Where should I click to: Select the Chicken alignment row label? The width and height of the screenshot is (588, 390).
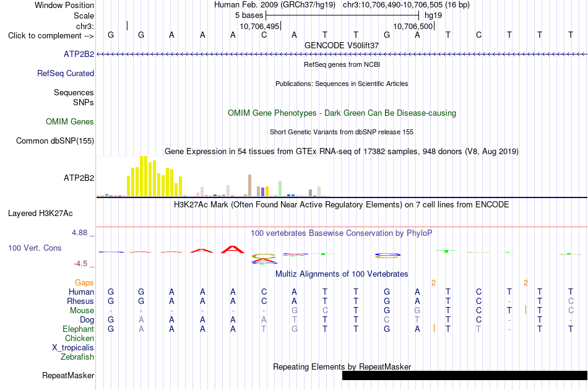tap(79, 338)
